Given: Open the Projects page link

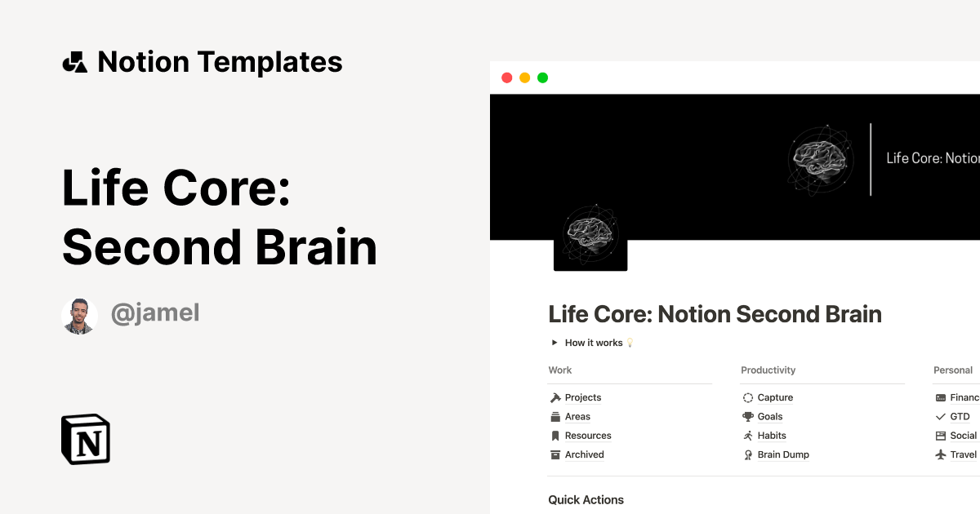Looking at the screenshot, I should click(x=582, y=397).
